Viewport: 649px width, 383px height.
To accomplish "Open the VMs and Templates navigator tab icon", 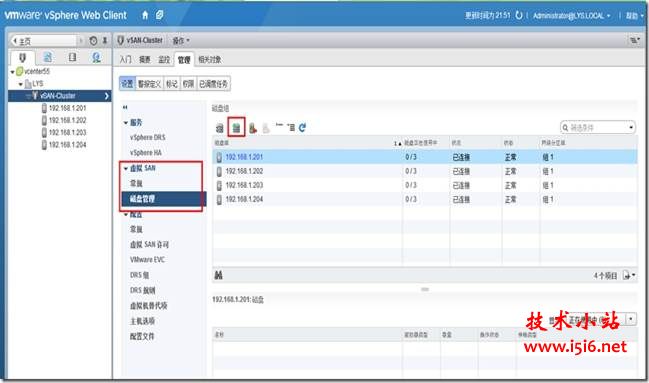I will click(48, 57).
